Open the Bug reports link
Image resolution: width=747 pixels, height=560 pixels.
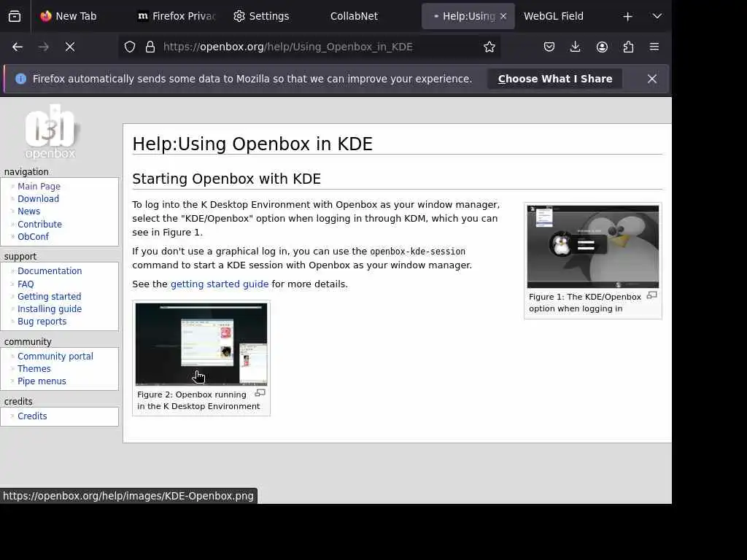coord(42,322)
